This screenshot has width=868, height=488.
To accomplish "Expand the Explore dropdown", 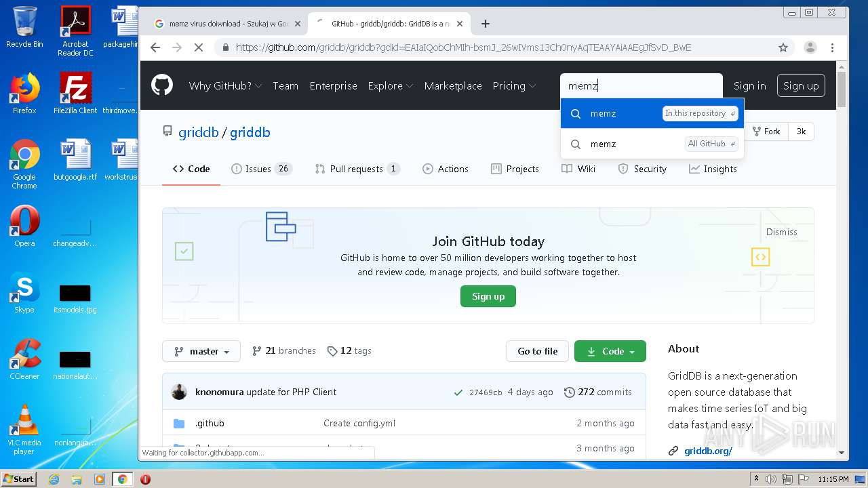I will tap(390, 85).
